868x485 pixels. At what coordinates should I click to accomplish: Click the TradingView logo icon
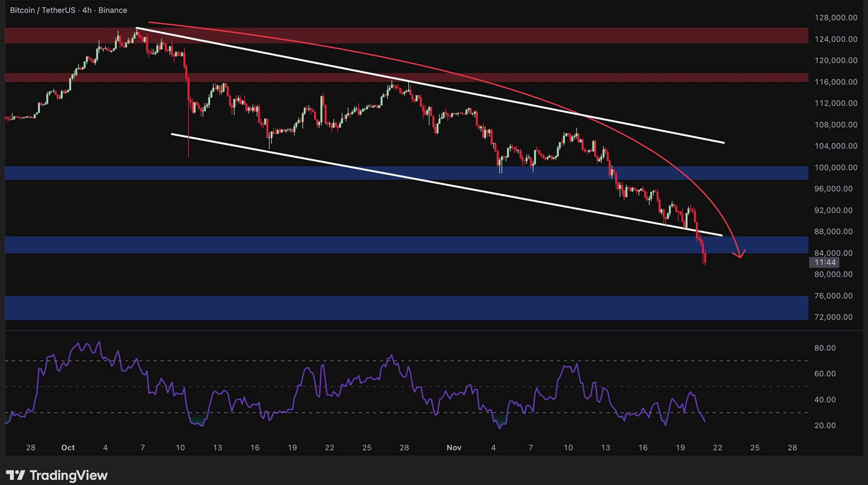pos(15,475)
